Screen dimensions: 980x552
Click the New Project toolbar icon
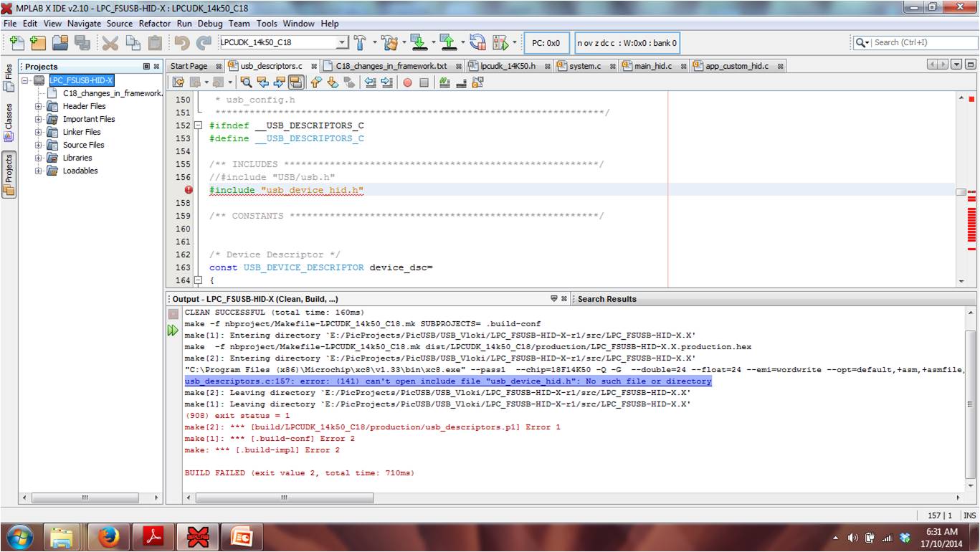38,42
